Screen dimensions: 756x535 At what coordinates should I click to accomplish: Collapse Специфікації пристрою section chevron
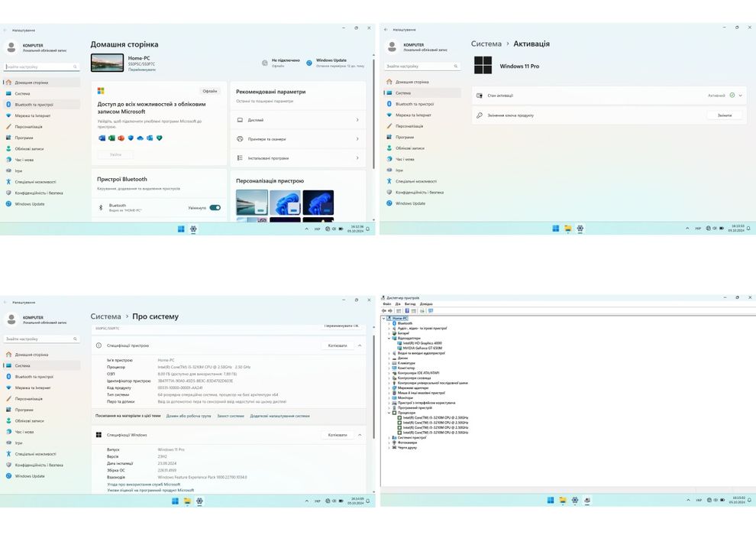coord(360,345)
